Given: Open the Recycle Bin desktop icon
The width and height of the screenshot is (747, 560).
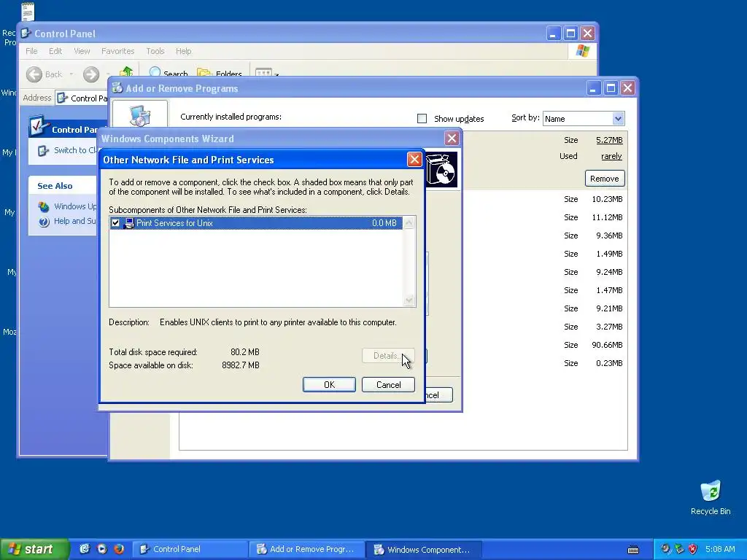Looking at the screenshot, I should pos(711,497).
